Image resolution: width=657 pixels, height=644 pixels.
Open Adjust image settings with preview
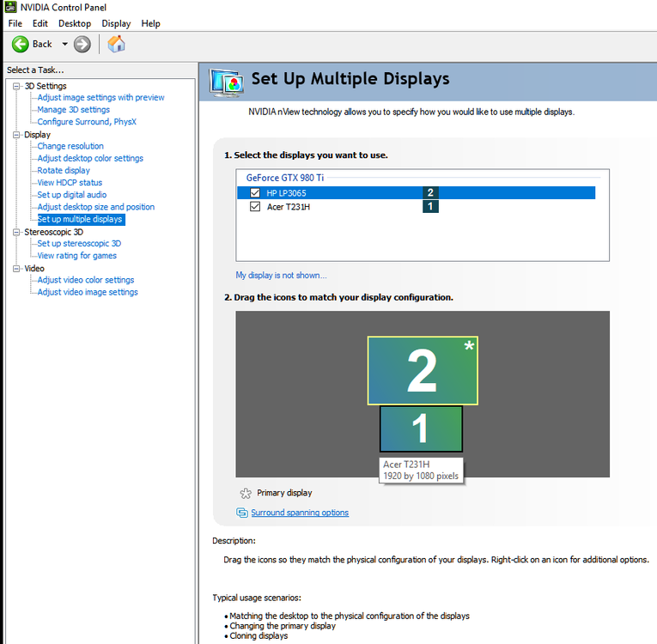click(100, 98)
